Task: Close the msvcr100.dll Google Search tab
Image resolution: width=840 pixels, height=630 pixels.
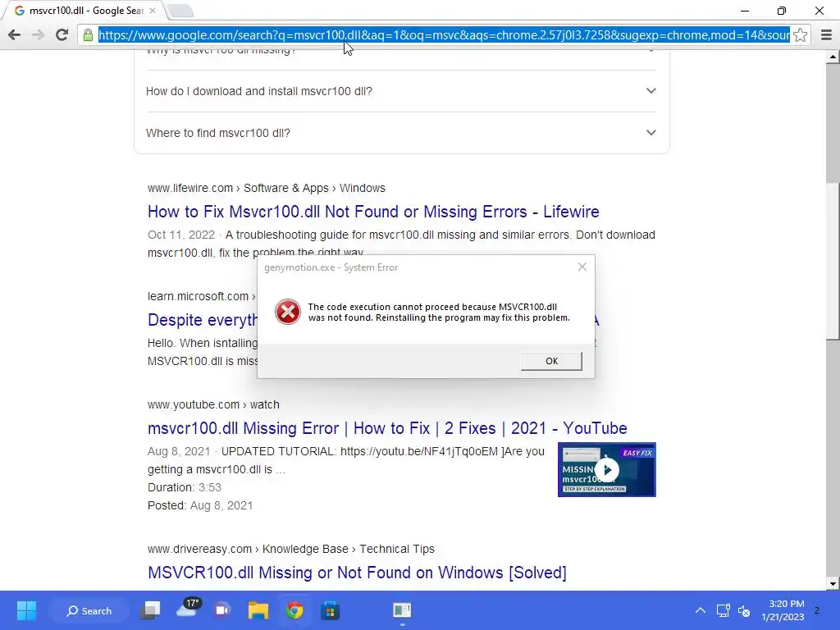Action: pyautogui.click(x=153, y=10)
